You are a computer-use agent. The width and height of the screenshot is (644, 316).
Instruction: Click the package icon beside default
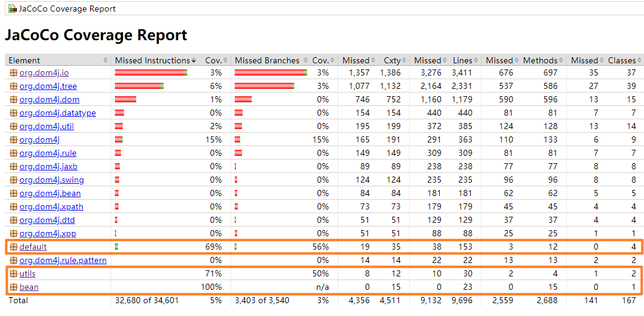point(13,247)
